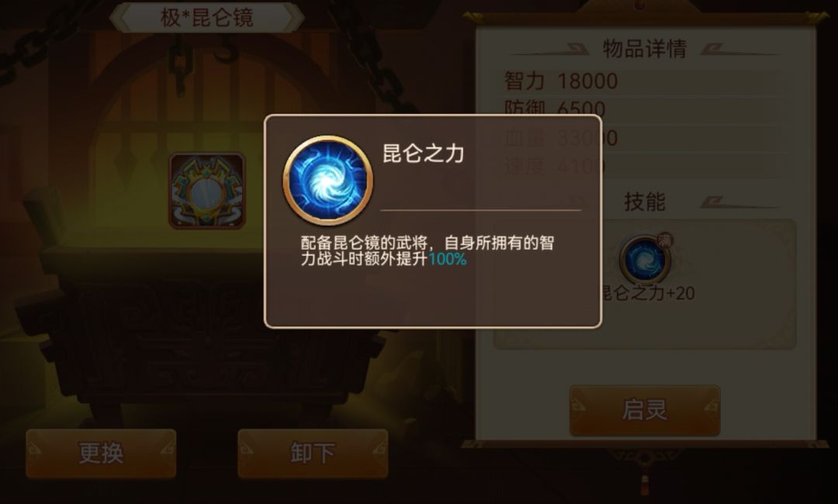Click the 更换 replace button
This screenshot has height=504, width=838.
101,454
